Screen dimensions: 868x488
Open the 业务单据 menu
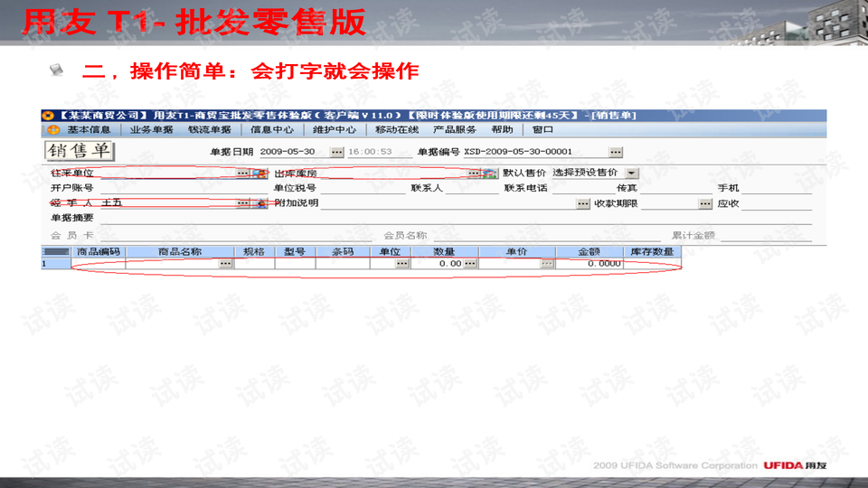click(x=151, y=130)
